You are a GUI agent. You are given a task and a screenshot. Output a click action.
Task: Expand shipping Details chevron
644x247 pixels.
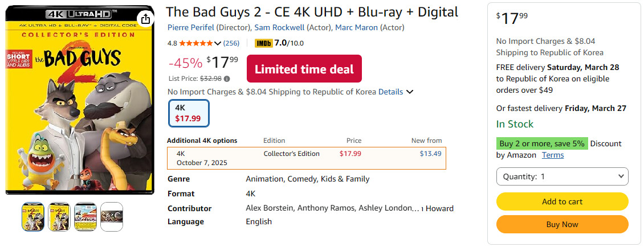[410, 92]
